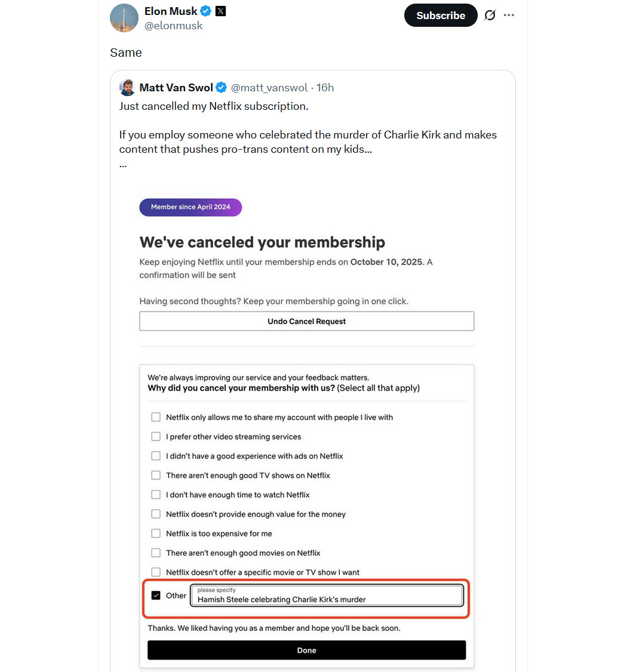Click Matt Van Swol's avatar in quoted post

click(127, 88)
